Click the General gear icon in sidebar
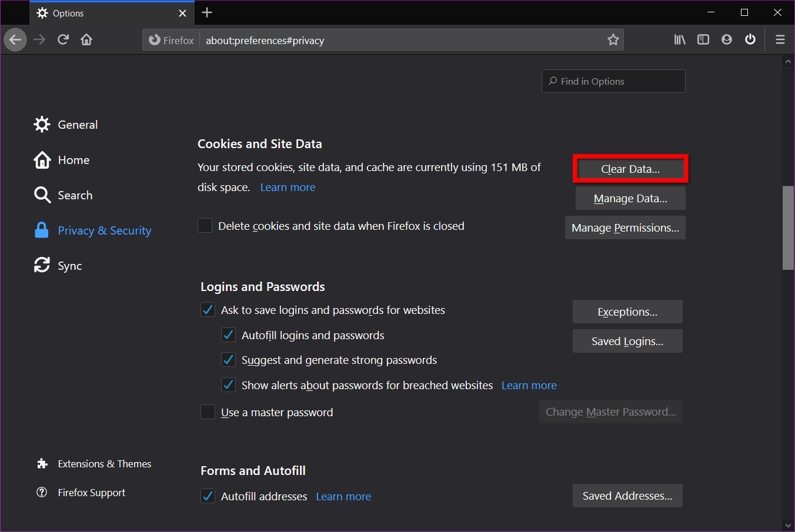Viewport: 795px width, 532px height. click(x=42, y=124)
